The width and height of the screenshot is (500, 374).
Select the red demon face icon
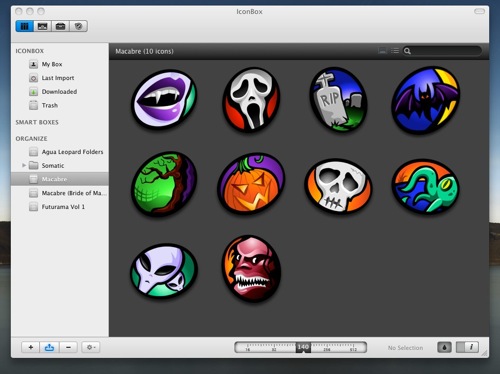tap(252, 269)
